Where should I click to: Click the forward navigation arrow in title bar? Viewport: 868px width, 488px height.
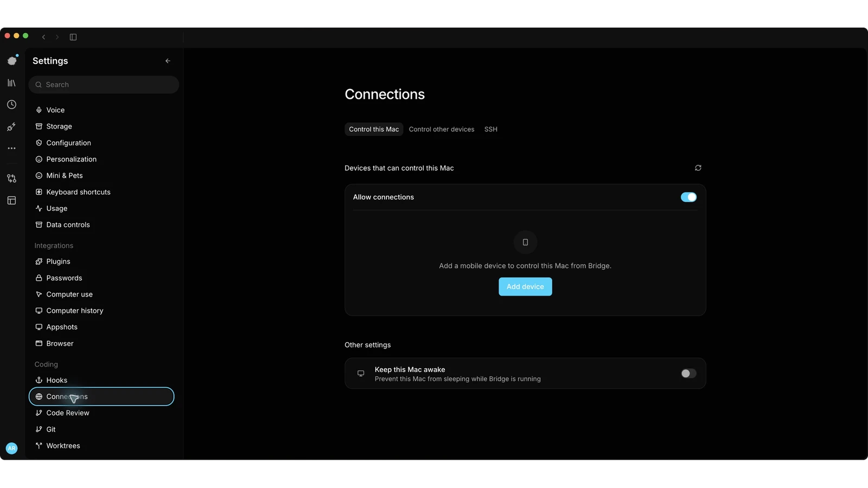[x=57, y=37]
